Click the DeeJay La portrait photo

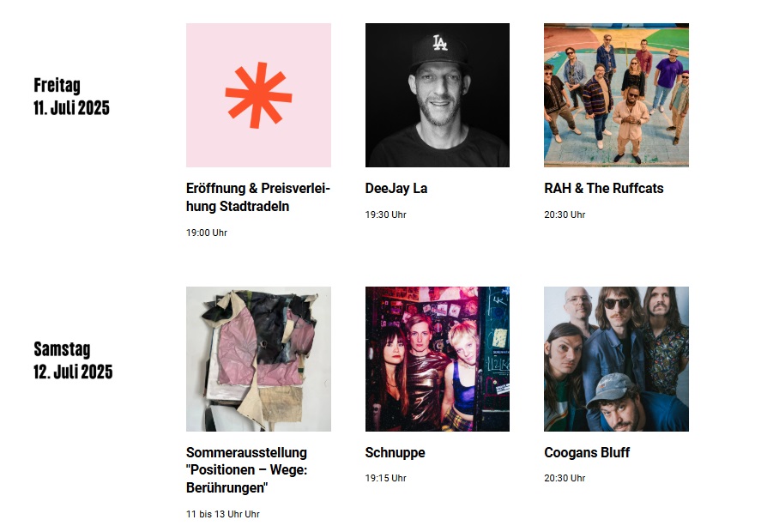(438, 95)
